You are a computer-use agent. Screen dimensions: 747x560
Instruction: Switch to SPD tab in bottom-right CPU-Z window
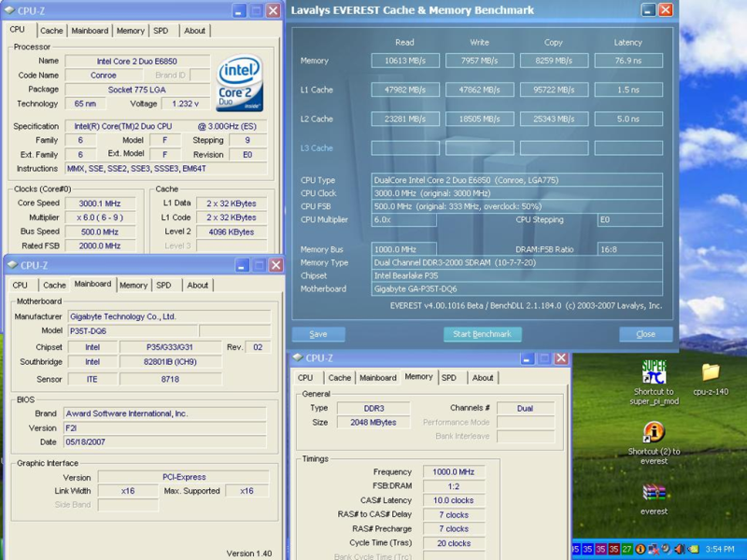pyautogui.click(x=449, y=377)
